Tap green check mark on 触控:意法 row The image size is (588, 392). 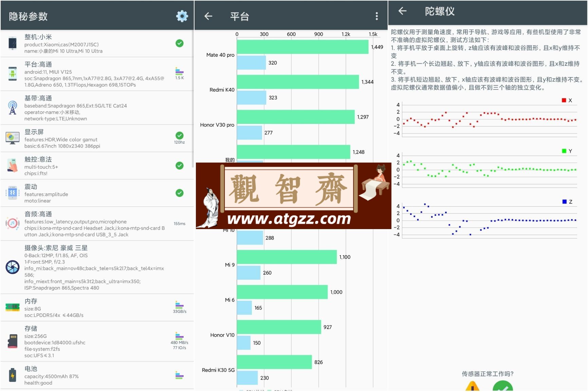coord(179,165)
